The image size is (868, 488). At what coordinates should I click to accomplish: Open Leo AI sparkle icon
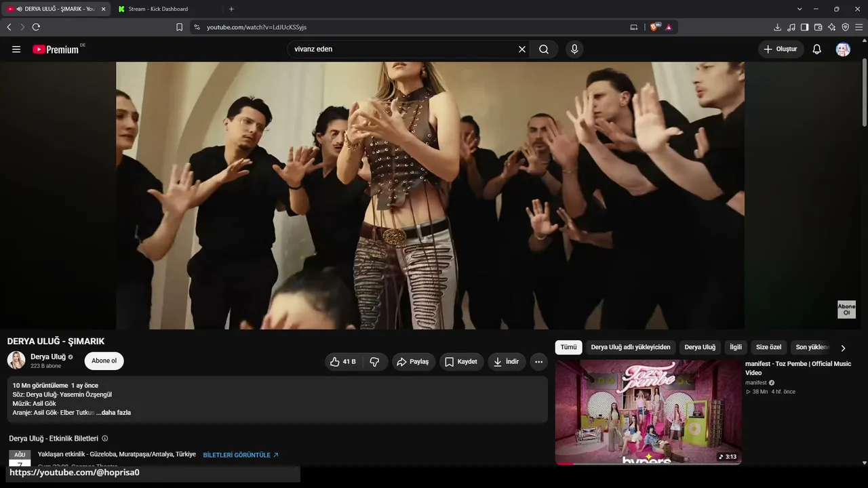click(x=831, y=27)
